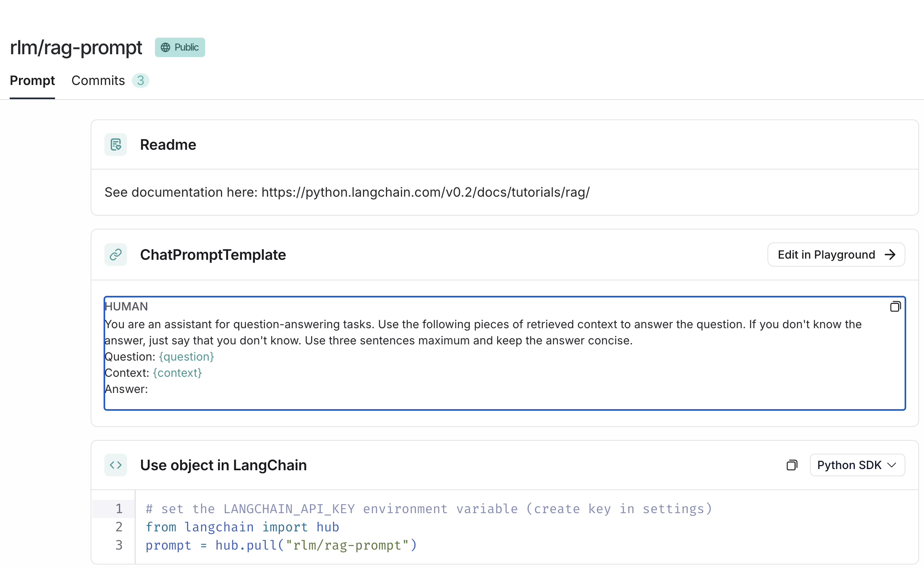Click code line number 1
924x569 pixels.
tap(119, 509)
